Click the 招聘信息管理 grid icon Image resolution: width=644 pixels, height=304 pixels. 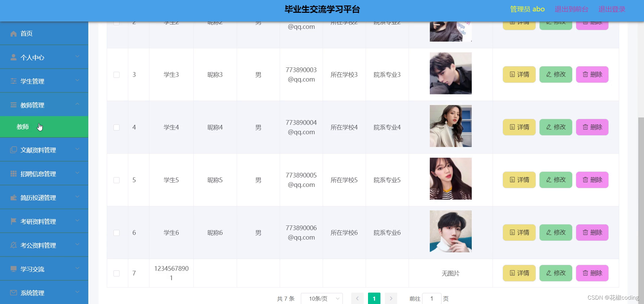[x=13, y=174]
